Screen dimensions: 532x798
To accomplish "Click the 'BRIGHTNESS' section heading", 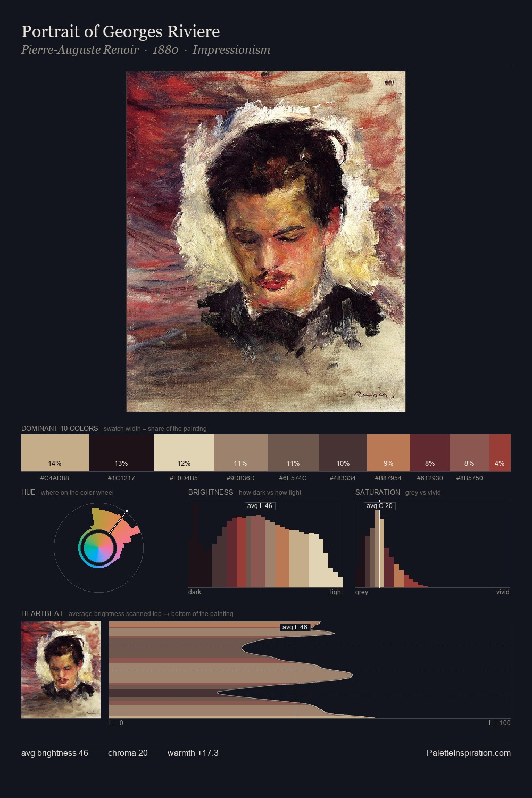I will pyautogui.click(x=211, y=492).
